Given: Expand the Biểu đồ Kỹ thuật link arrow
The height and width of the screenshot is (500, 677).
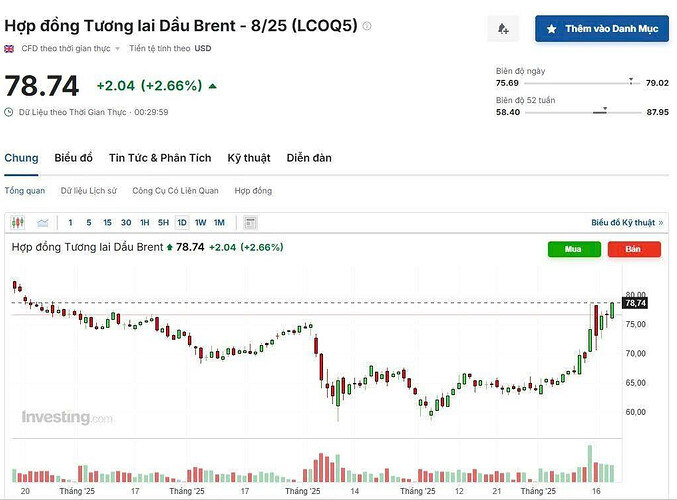Looking at the screenshot, I should (660, 222).
